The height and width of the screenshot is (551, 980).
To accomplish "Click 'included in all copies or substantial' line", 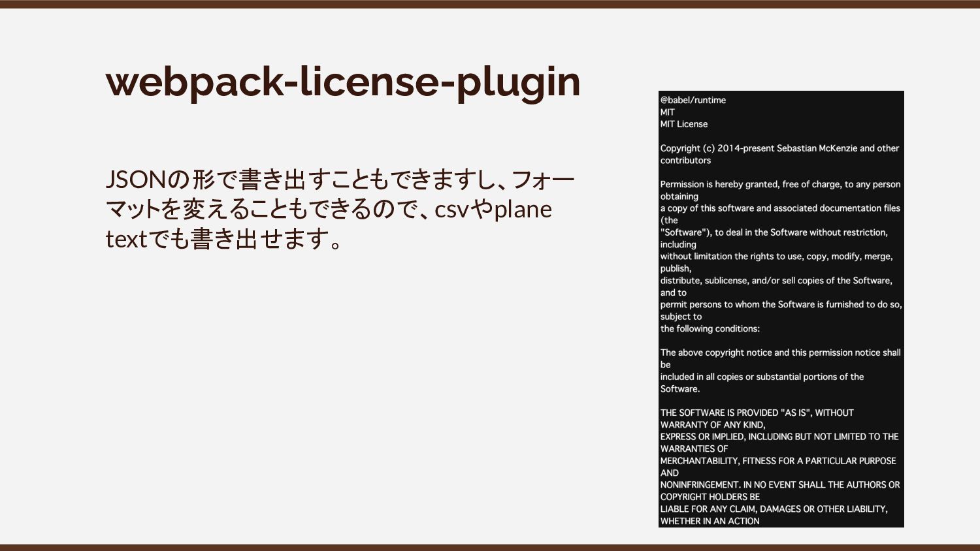I will tap(762, 377).
